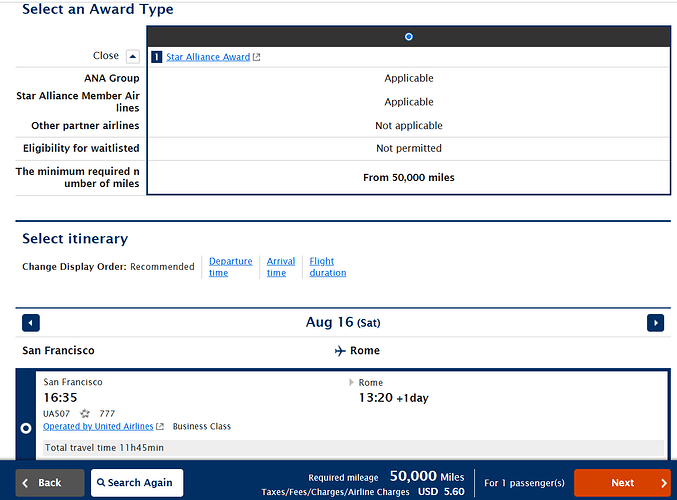Sort itineraries by Arrival time
Image resolution: width=677 pixels, height=500 pixels.
pyautogui.click(x=281, y=267)
